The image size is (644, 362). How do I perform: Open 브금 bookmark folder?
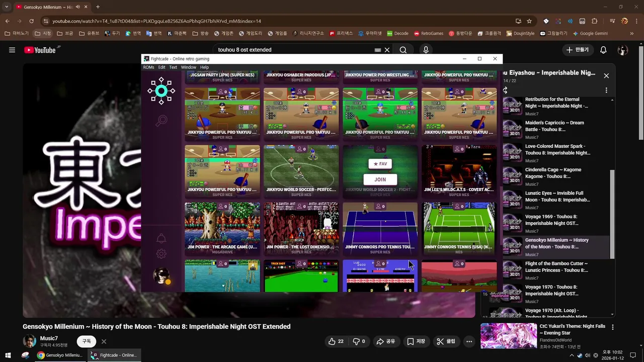click(x=65, y=33)
